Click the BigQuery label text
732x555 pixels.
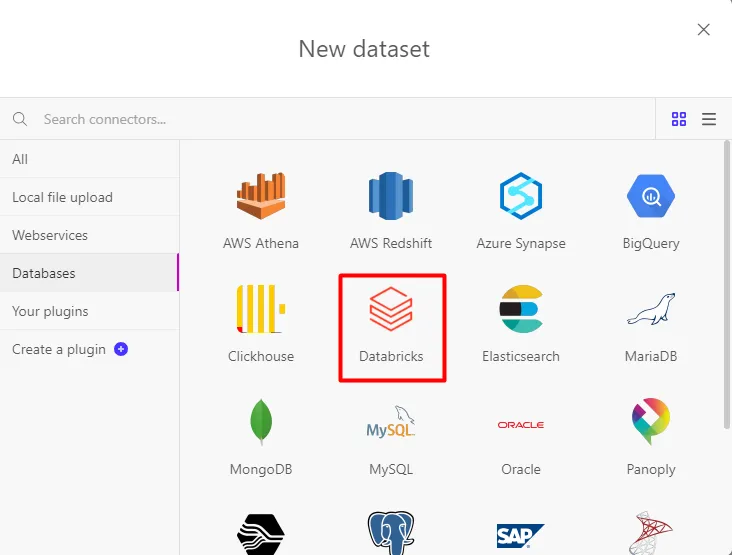[651, 244]
